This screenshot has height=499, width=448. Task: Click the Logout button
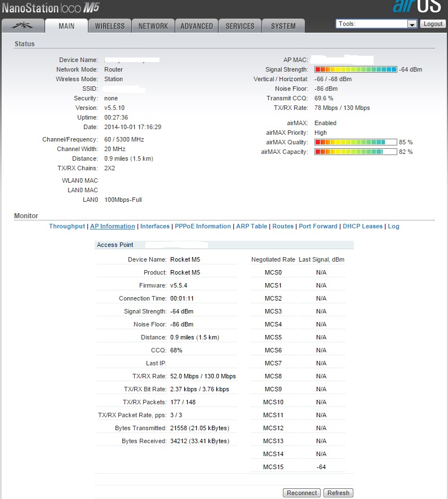pyautogui.click(x=433, y=24)
